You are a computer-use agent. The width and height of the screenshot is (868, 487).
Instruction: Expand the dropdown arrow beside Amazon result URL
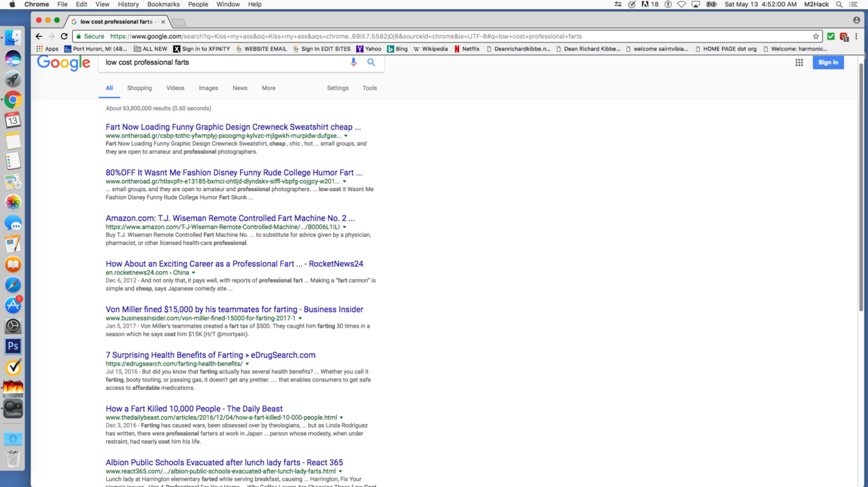344,227
